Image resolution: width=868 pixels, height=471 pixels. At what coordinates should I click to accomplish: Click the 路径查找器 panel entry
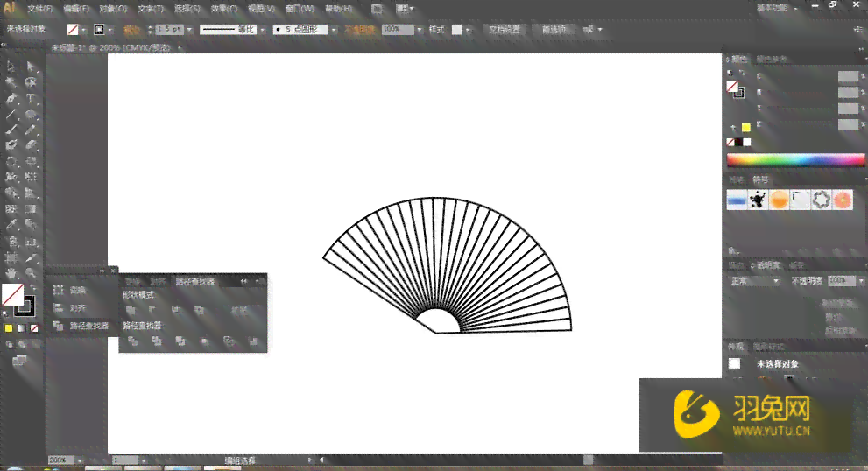[82, 326]
